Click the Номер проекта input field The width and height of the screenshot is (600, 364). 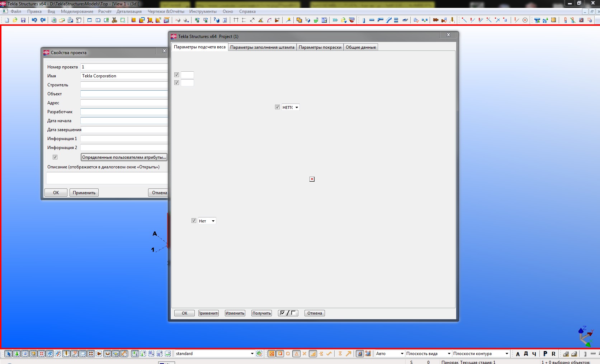pos(124,67)
